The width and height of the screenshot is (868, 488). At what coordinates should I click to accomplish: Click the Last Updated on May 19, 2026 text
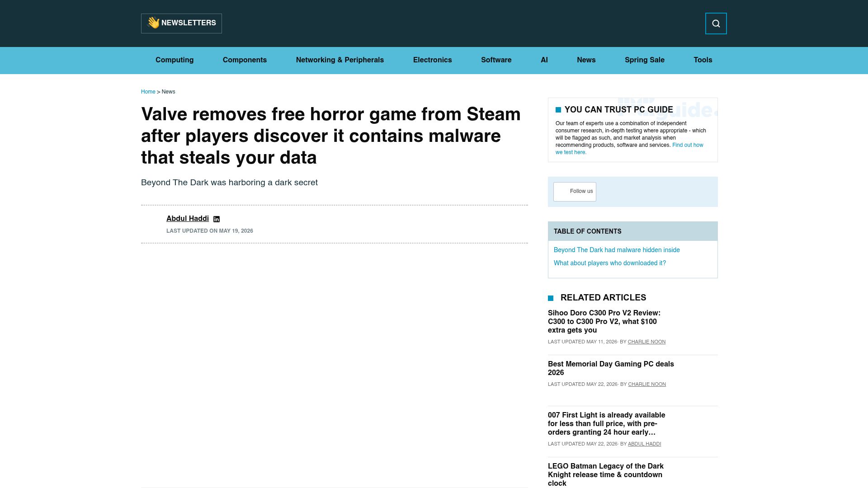(209, 231)
